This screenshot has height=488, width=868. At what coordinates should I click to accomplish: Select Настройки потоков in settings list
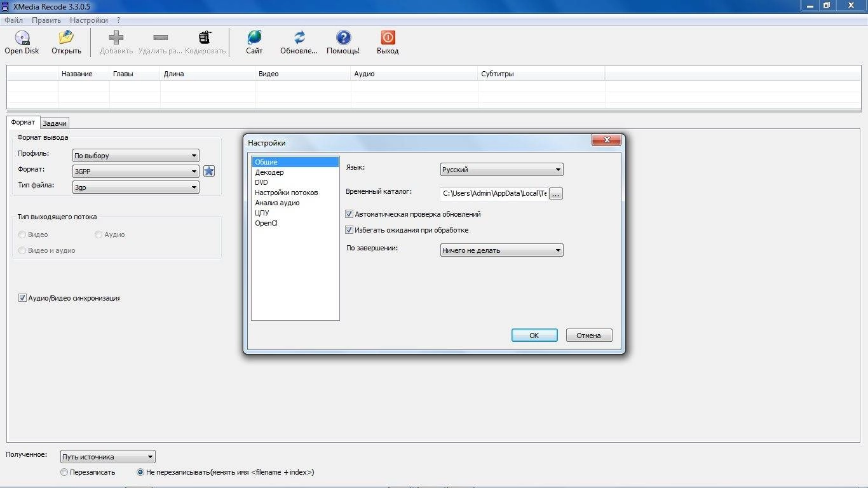coord(295,193)
